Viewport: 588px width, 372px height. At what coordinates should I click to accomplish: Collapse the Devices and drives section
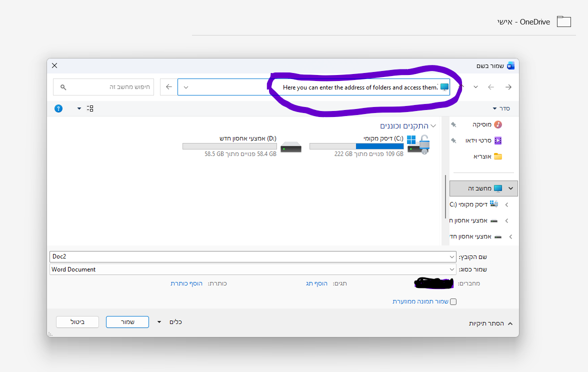(x=433, y=126)
